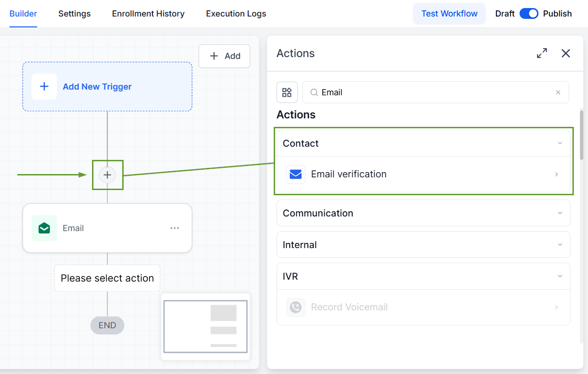The height and width of the screenshot is (374, 588).
Task: Click the blue Email verification envelope icon
Action: click(296, 175)
